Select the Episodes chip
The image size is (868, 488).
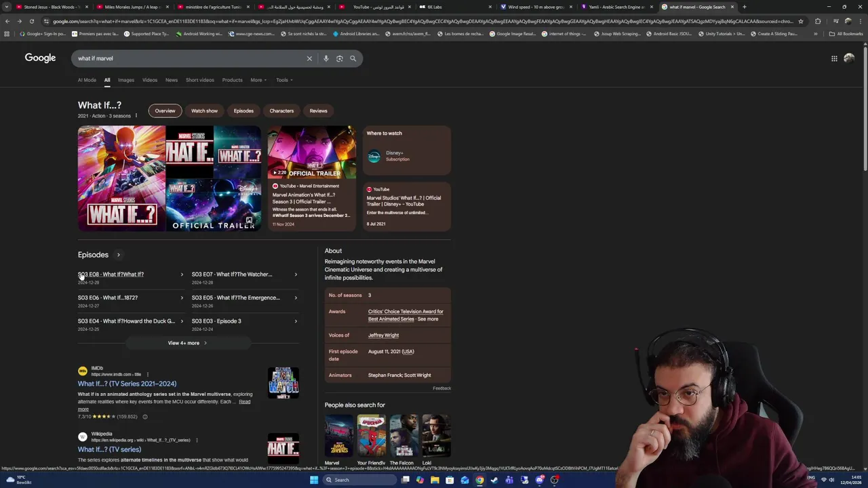pyautogui.click(x=243, y=110)
